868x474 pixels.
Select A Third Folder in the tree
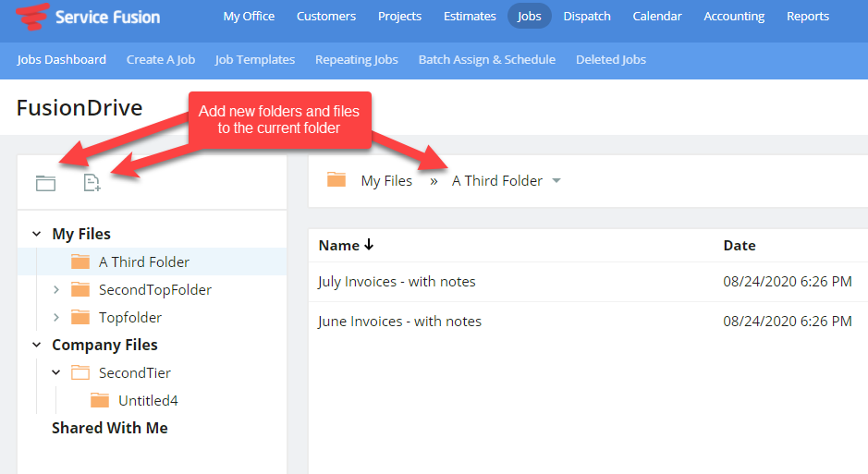(144, 261)
